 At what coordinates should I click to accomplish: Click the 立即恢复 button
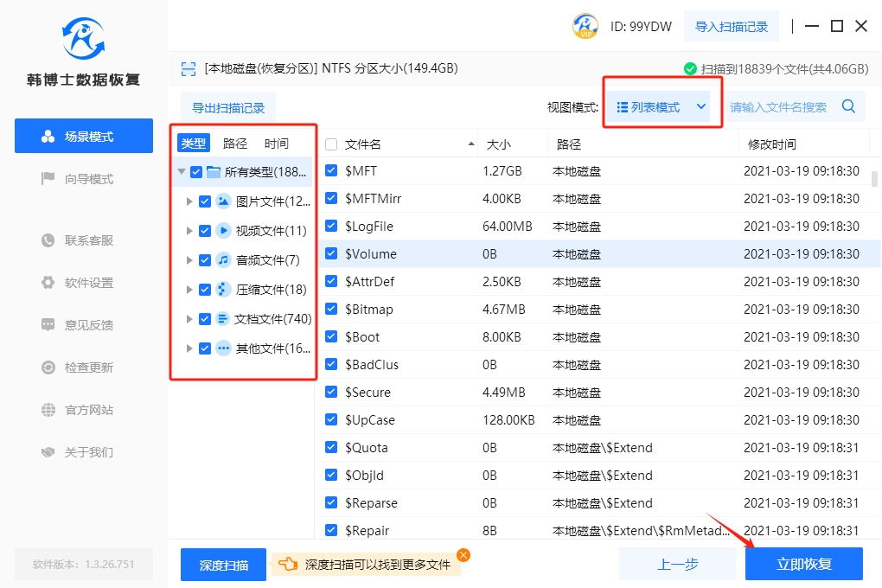click(803, 565)
